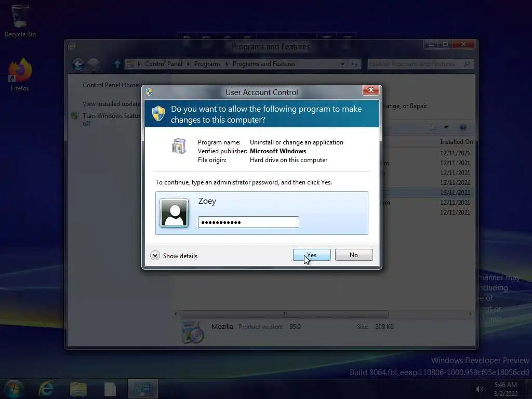This screenshot has width=532, height=399.
Task: Open Turn Windows features on or off
Action: click(111, 119)
